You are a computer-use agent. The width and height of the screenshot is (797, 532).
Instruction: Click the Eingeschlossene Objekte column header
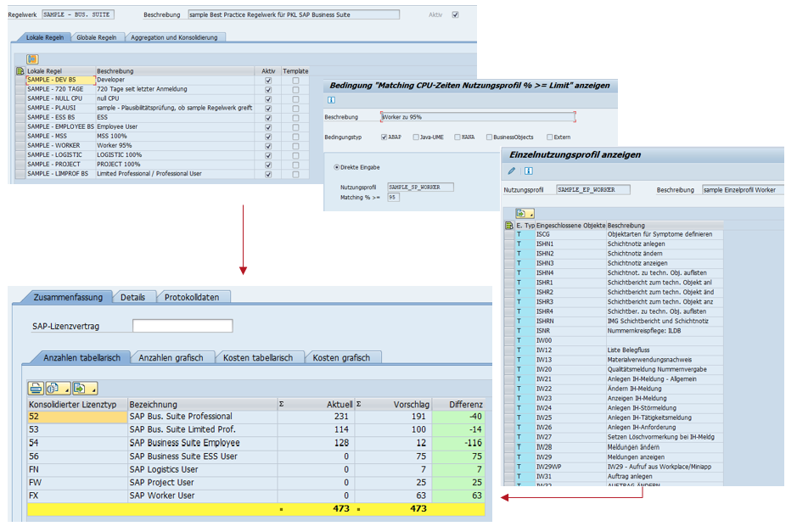coord(571,225)
